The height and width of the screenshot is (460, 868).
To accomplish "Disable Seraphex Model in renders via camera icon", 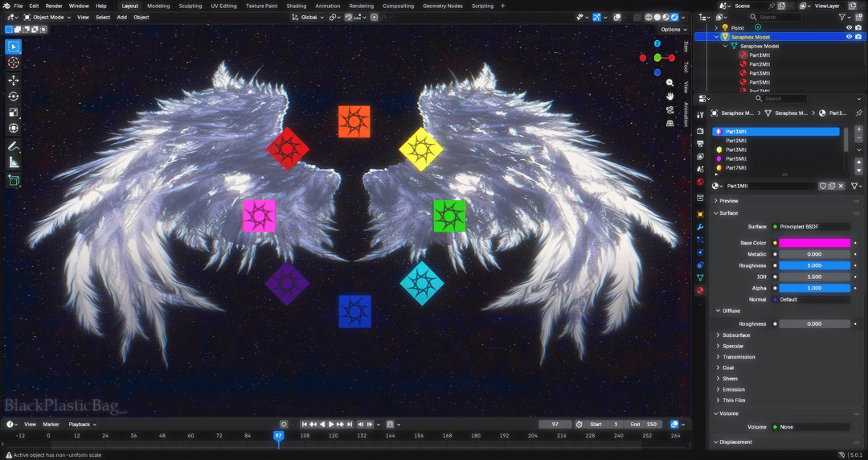I will (858, 37).
